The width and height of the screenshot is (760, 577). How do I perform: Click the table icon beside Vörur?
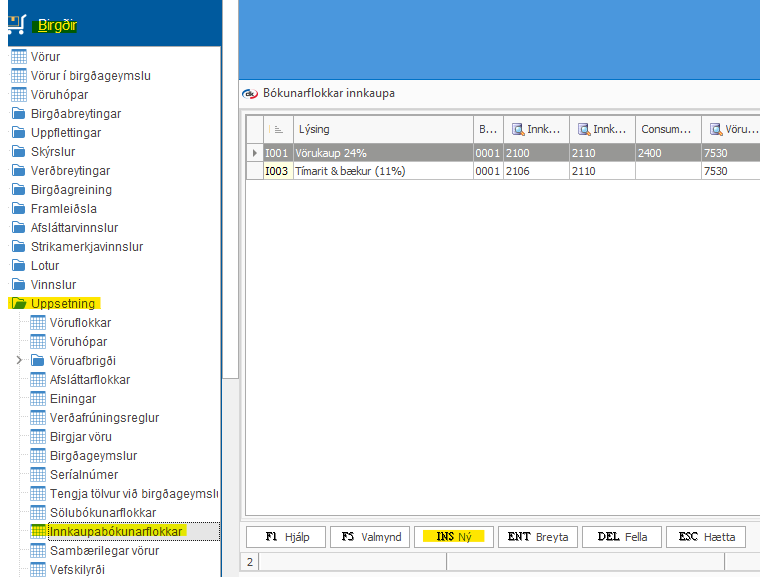(x=19, y=56)
